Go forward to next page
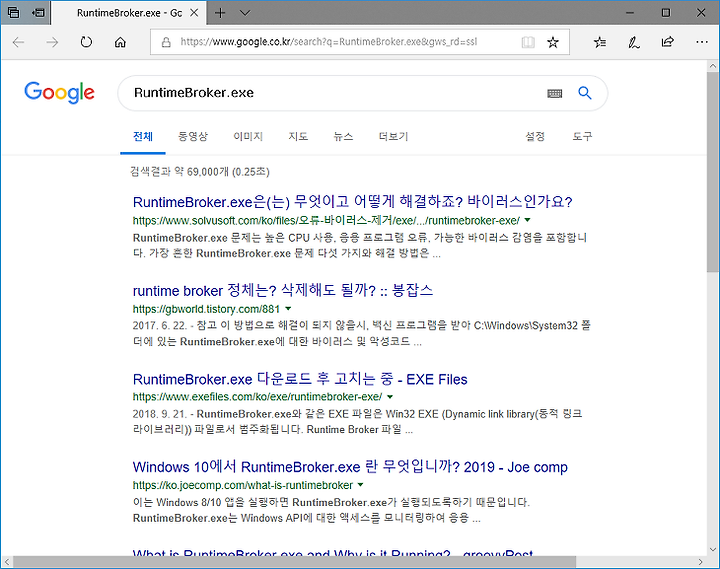 click(52, 42)
